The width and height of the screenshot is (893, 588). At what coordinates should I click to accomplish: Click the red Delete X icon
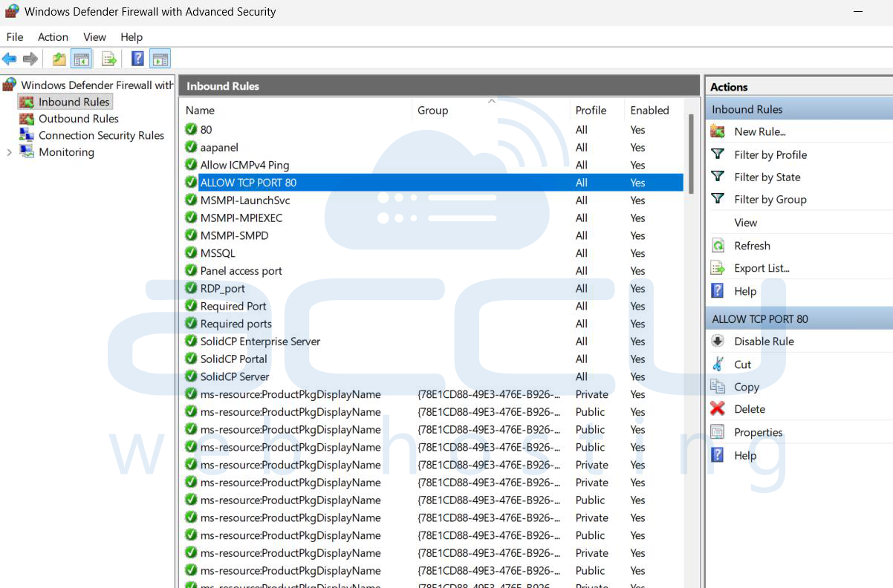click(718, 409)
